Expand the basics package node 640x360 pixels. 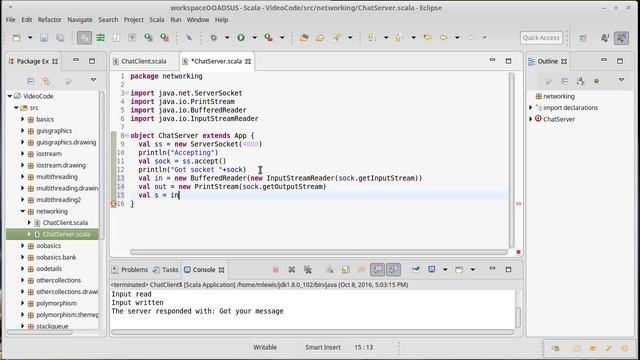pos(22,119)
